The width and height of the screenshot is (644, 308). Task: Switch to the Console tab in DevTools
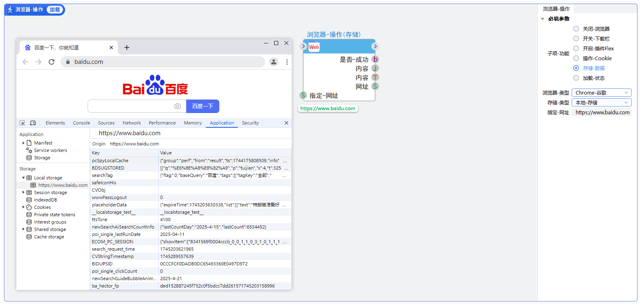click(x=81, y=123)
